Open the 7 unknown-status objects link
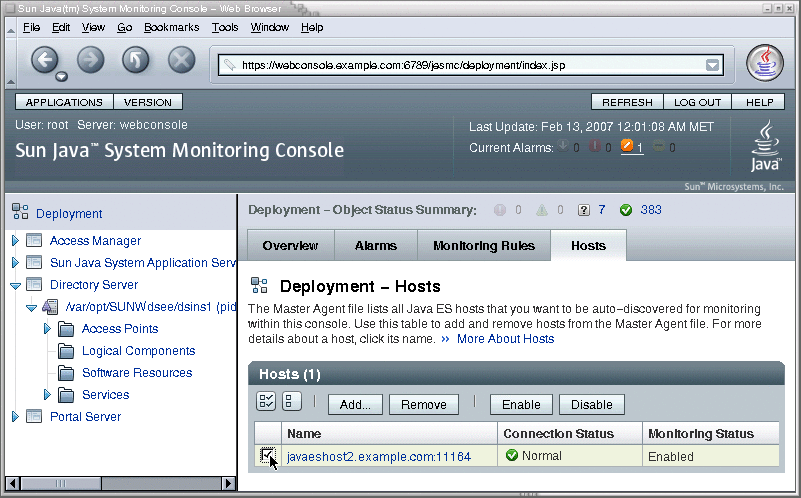The image size is (801, 498). point(602,210)
